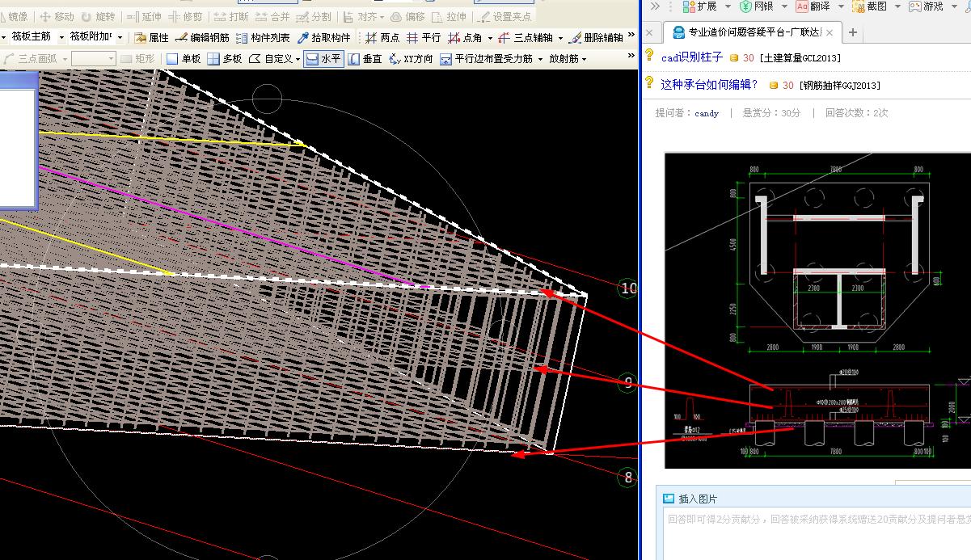Launch 编辑钢筋 (edit rebar)
This screenshot has width=971, height=560.
click(201, 37)
